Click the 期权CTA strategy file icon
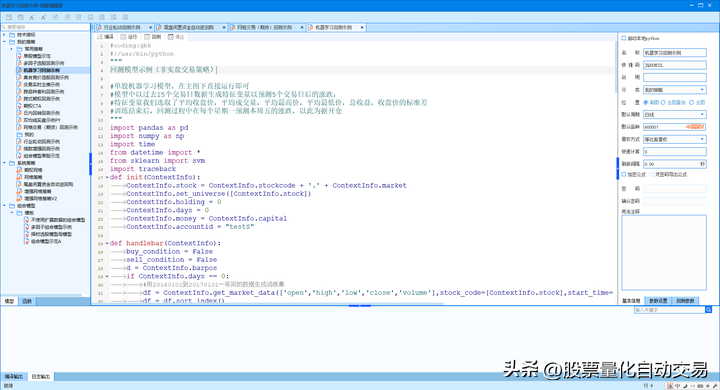720x390 pixels. tap(19, 106)
